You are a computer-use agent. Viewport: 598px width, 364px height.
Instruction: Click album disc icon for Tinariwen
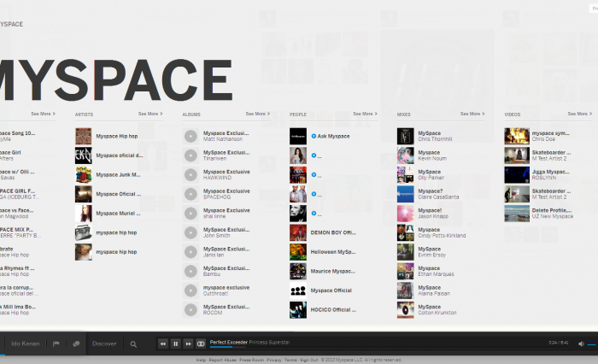point(191,156)
